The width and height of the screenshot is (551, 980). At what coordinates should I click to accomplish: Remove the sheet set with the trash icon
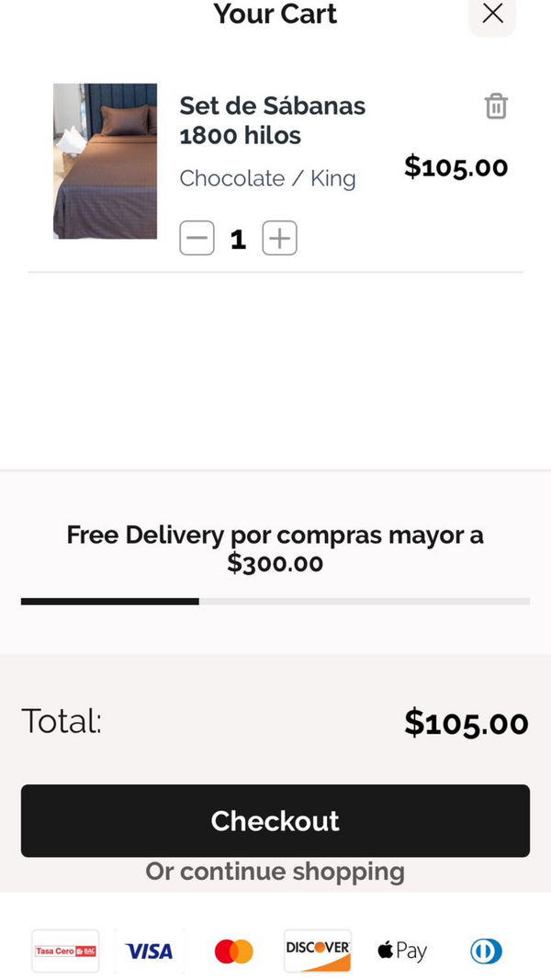tap(496, 107)
